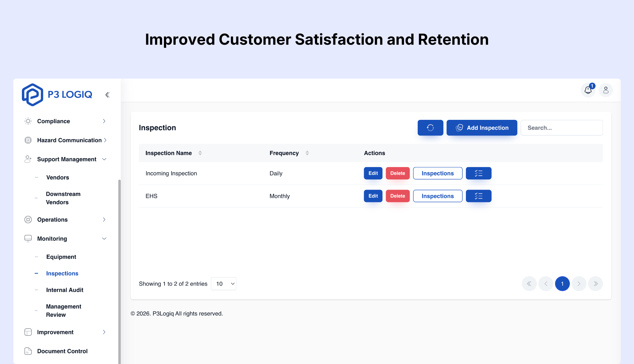Open Management Review in the sidebar
634x364 pixels.
pos(63,311)
